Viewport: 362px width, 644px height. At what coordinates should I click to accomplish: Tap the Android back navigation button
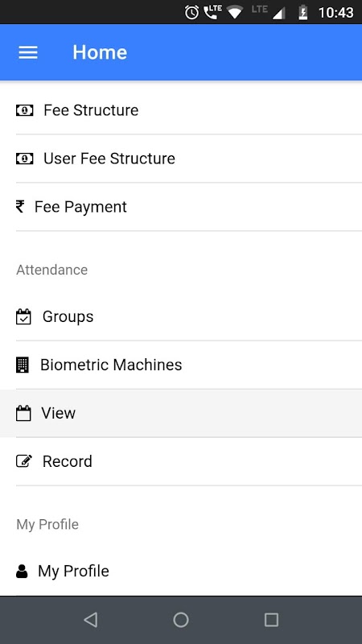point(90,620)
